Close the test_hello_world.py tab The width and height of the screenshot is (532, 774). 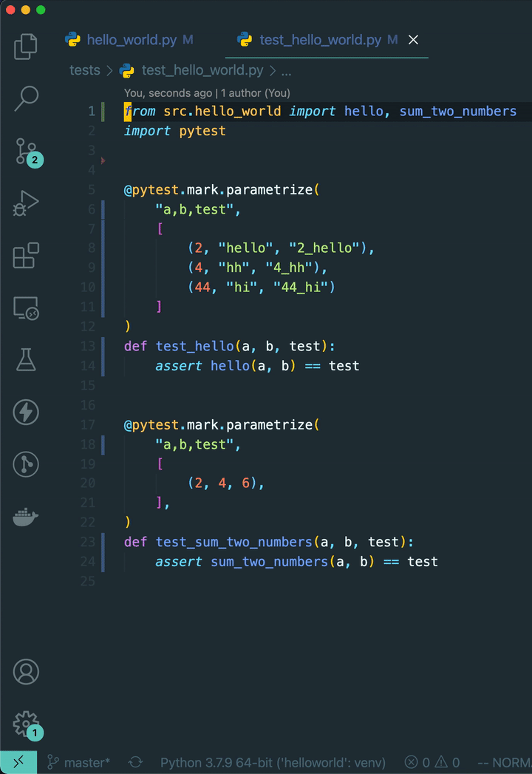414,40
